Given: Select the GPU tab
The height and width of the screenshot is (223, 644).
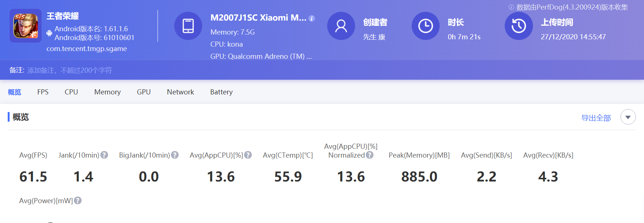Looking at the screenshot, I should pos(144,92).
